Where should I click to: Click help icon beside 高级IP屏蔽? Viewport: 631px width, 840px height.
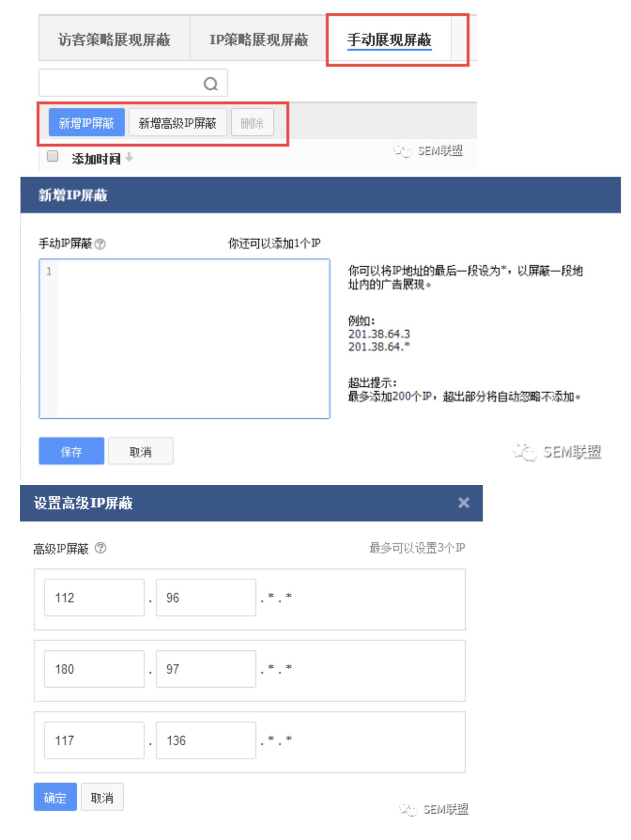click(100, 548)
